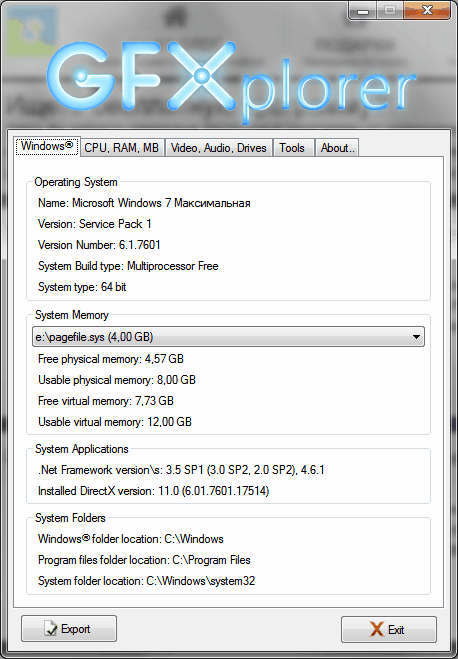The height and width of the screenshot is (659, 458).
Task: Minimize the GFXplorer window
Action: point(363,11)
